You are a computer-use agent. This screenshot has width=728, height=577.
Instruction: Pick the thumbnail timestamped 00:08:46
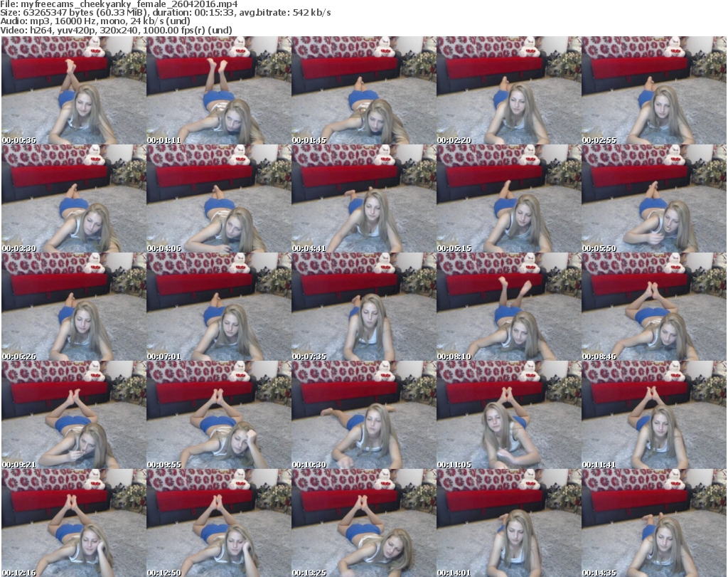point(654,307)
